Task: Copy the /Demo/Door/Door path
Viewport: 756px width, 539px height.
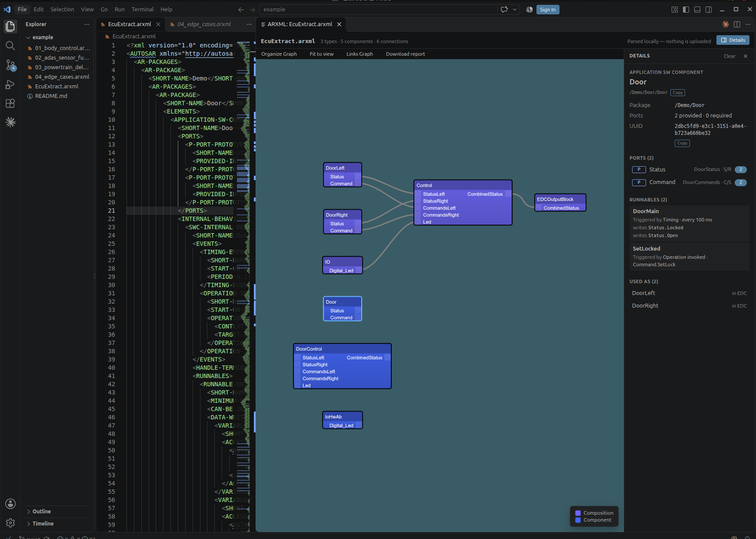Action: 678,93
